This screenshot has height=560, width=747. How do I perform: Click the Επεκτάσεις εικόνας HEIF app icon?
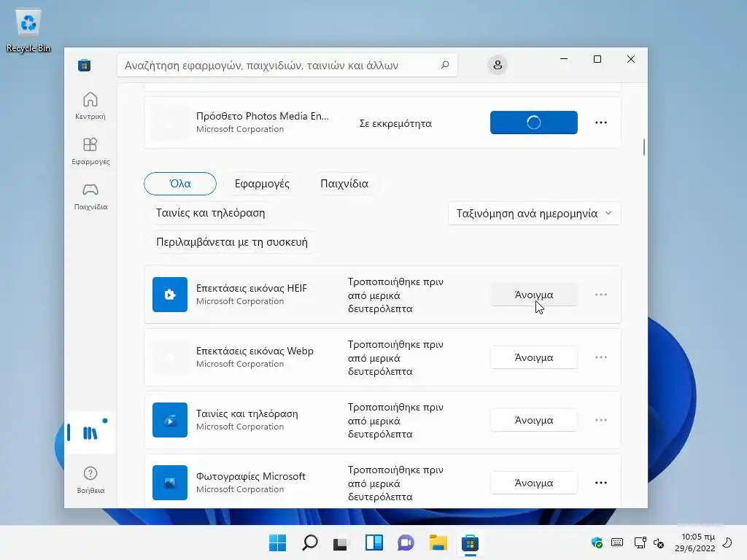[169, 295]
